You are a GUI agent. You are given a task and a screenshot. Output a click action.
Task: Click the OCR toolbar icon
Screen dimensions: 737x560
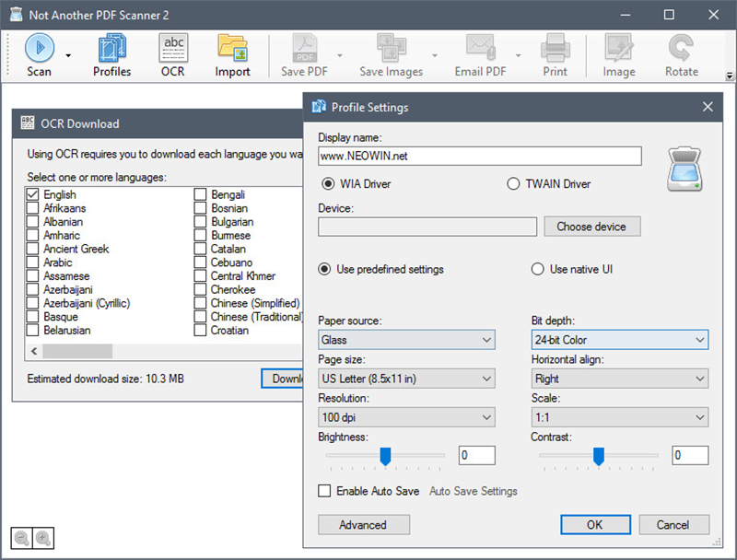pos(172,48)
